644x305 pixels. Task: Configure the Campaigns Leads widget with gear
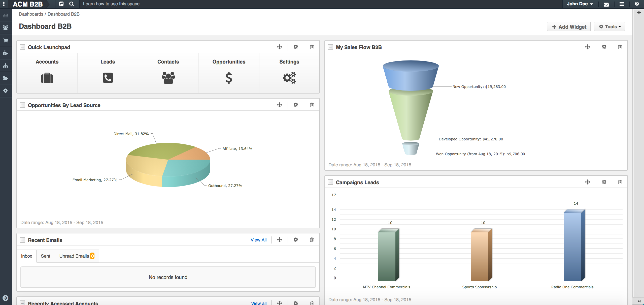[x=604, y=182]
